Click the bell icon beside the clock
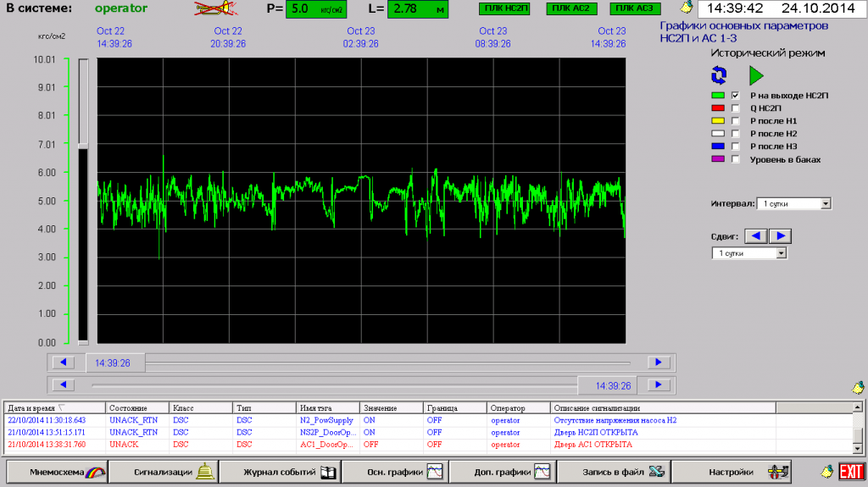Image resolution: width=868 pixels, height=487 pixels. point(687,9)
